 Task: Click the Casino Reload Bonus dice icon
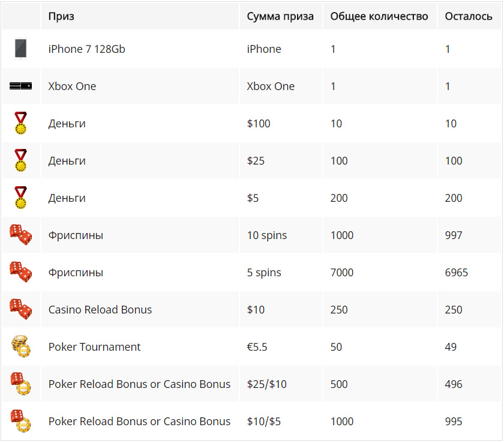[x=21, y=309]
